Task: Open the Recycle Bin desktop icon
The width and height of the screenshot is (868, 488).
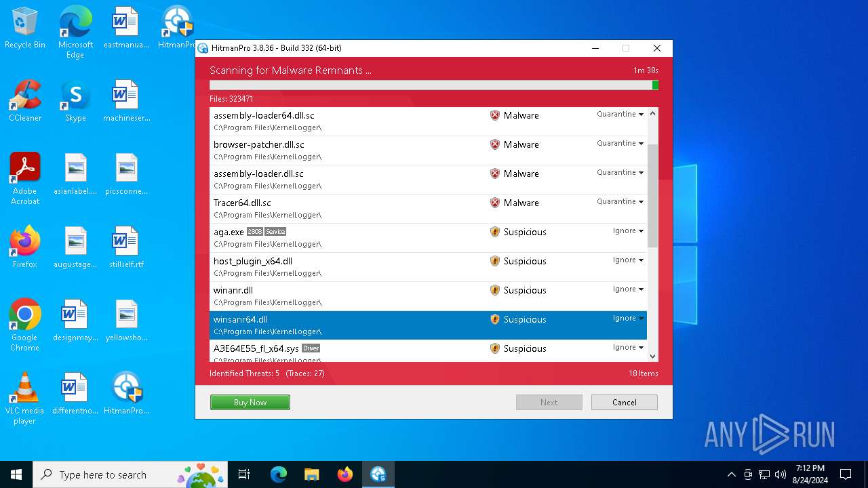Action: click(x=25, y=28)
